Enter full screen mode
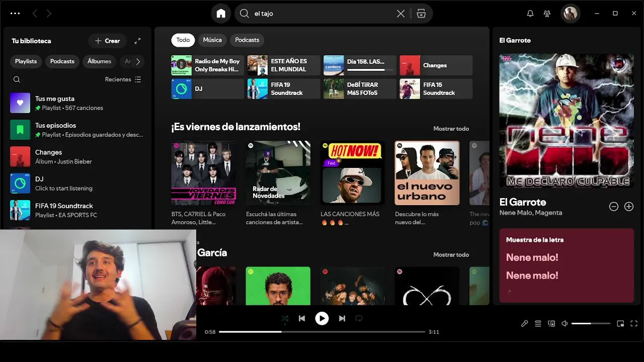The image size is (644, 362). coord(634,324)
